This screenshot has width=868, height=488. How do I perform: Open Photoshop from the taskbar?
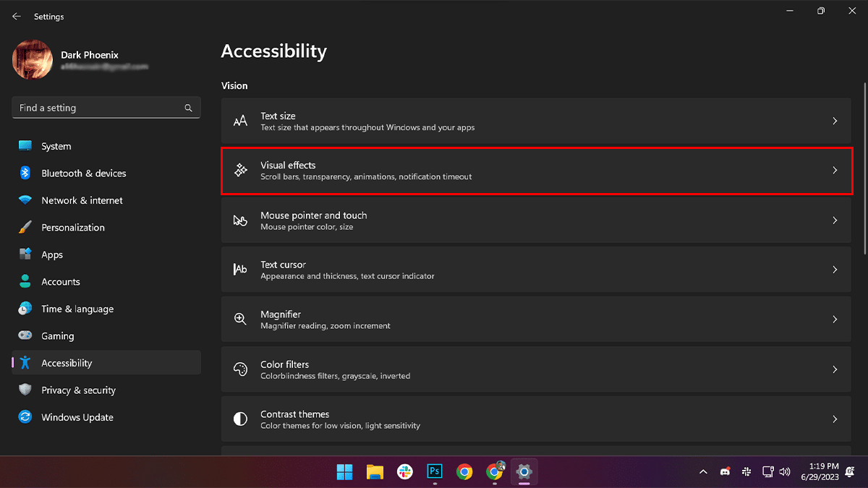[x=435, y=471]
